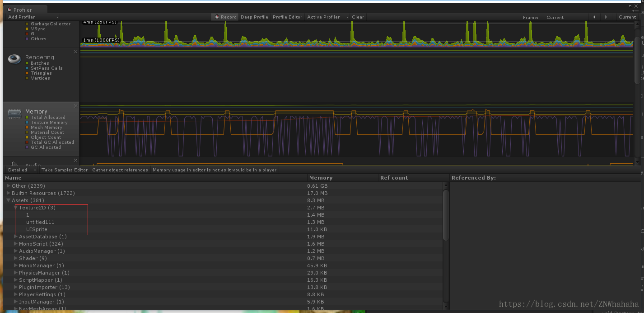Click the Total GC Allocated legend entry
Image resolution: width=644 pixels, height=313 pixels.
[50, 142]
